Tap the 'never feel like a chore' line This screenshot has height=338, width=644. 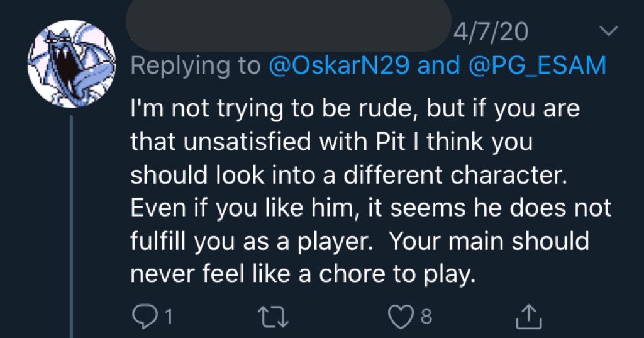point(303,276)
